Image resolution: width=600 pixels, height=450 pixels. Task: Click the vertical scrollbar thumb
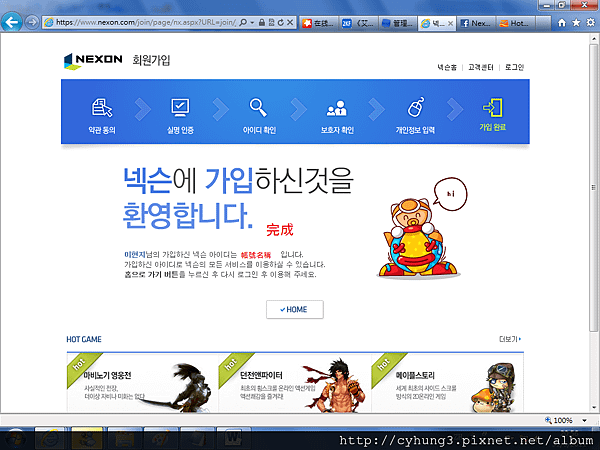[x=593, y=188]
